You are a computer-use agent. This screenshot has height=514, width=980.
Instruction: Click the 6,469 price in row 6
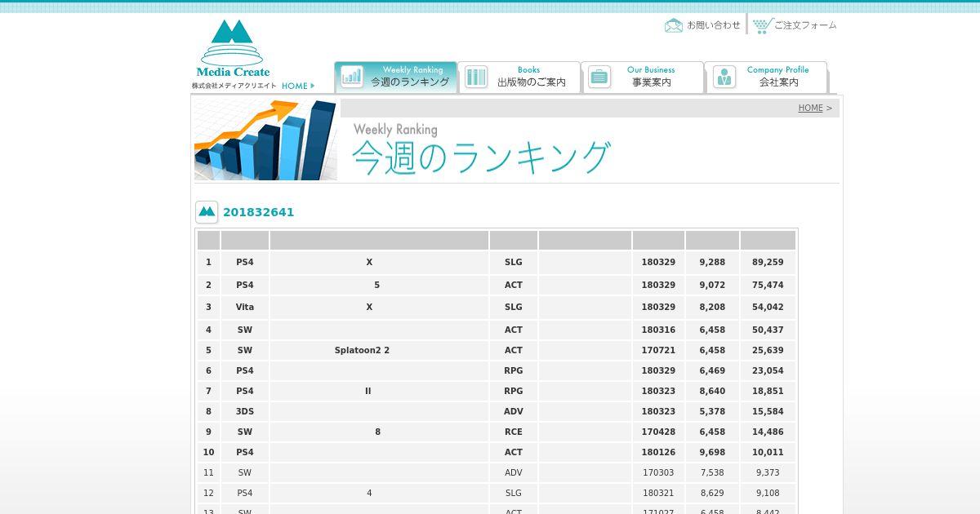click(x=712, y=370)
